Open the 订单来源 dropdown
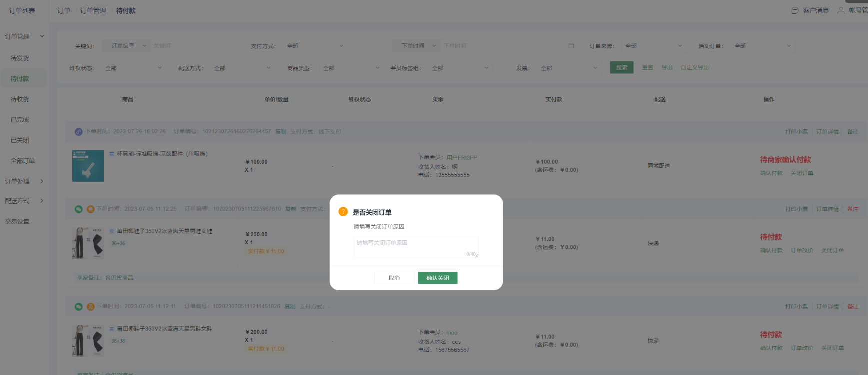The width and height of the screenshot is (868, 375). point(653,46)
